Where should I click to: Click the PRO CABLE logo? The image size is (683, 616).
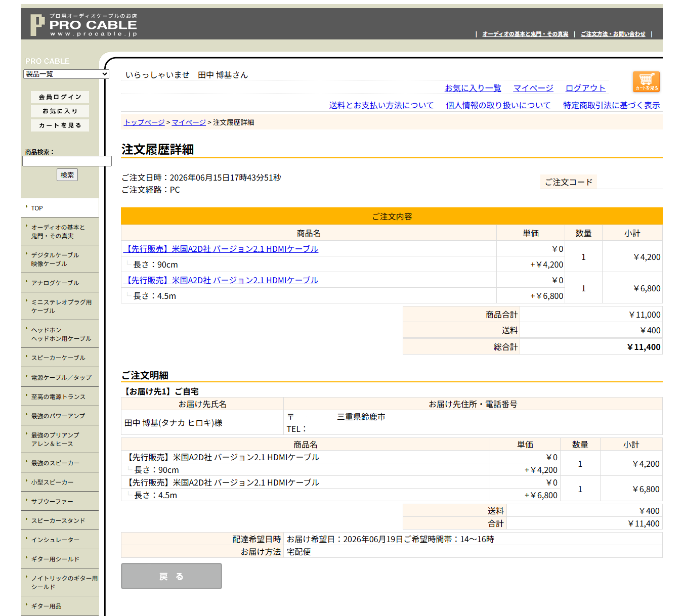pyautogui.click(x=83, y=25)
